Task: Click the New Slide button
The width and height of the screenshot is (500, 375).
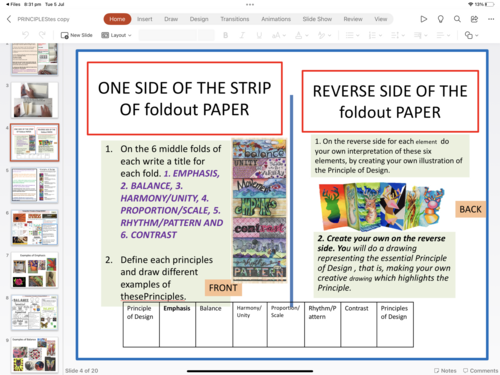Action: [76, 35]
